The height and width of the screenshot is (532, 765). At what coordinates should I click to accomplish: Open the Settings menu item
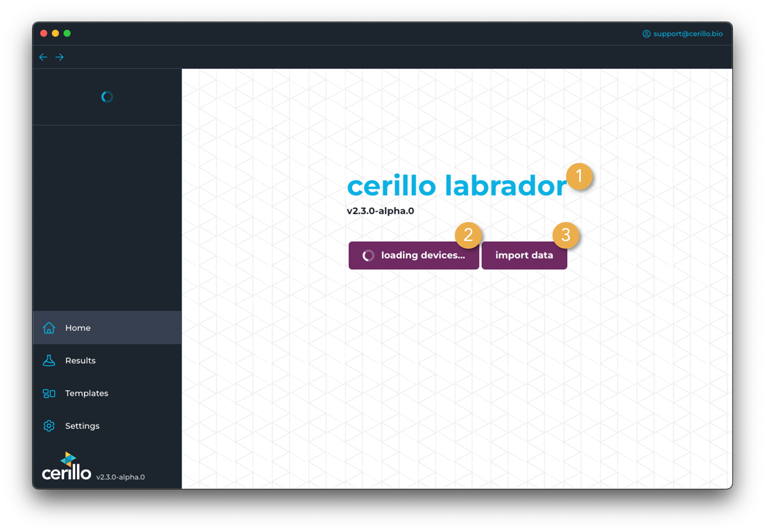click(107, 426)
